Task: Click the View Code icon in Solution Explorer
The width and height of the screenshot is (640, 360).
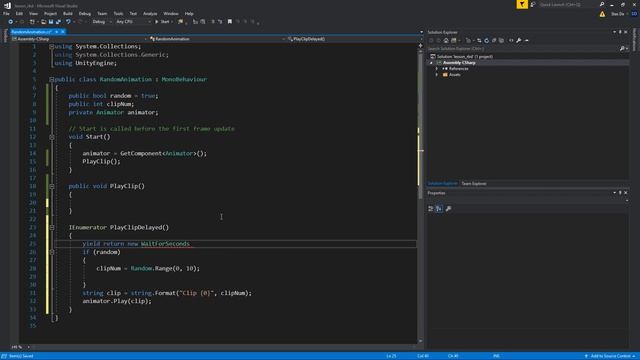Action: click(x=511, y=40)
